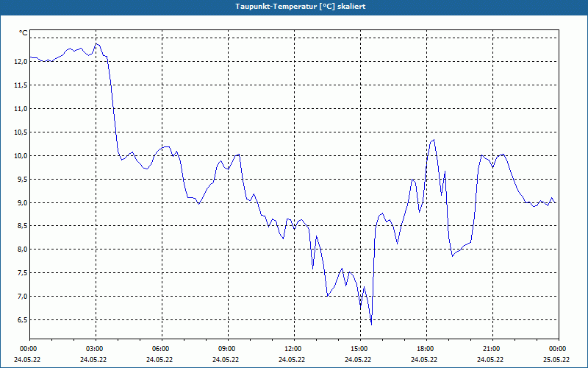
Task: Click the 00:00 time label above 24.05.22
Action: [x=27, y=349]
